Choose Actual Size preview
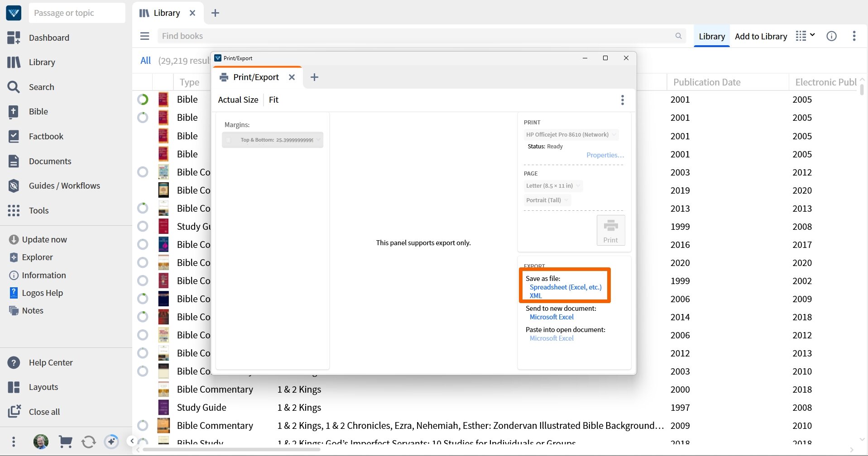 (x=238, y=100)
